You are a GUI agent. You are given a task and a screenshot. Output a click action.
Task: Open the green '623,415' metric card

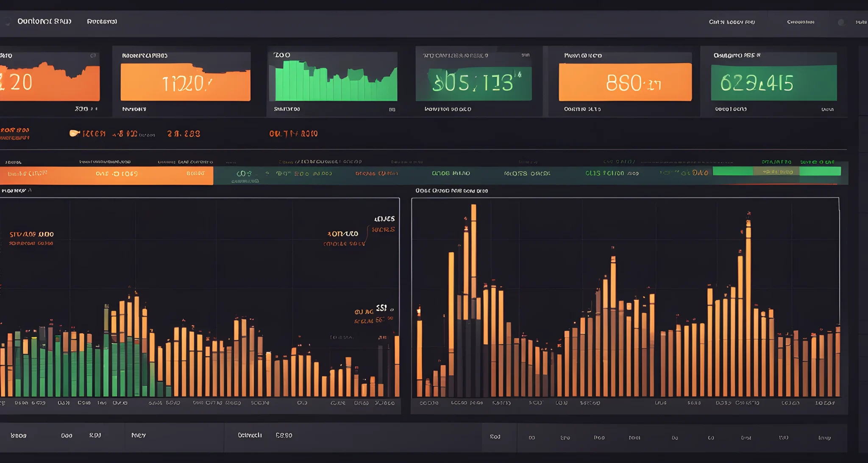point(774,83)
